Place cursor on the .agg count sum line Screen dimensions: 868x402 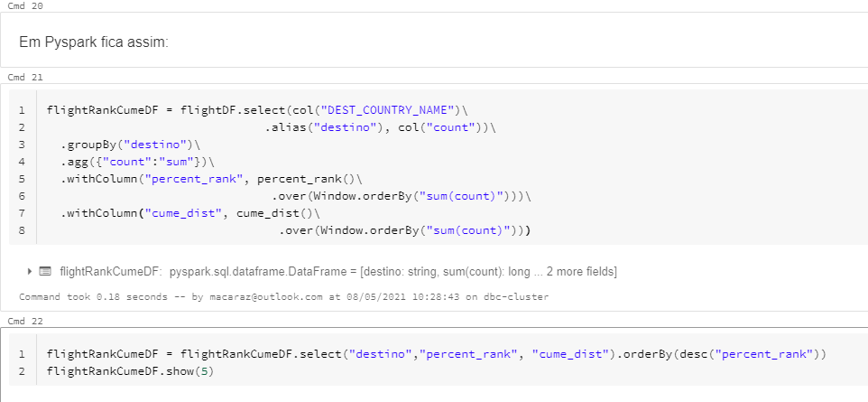[x=133, y=163]
